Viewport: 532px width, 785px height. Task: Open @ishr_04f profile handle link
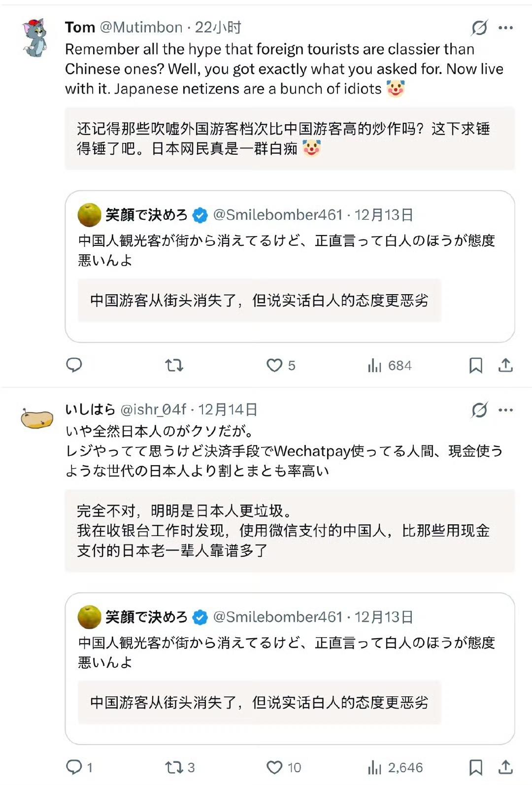[x=154, y=410]
